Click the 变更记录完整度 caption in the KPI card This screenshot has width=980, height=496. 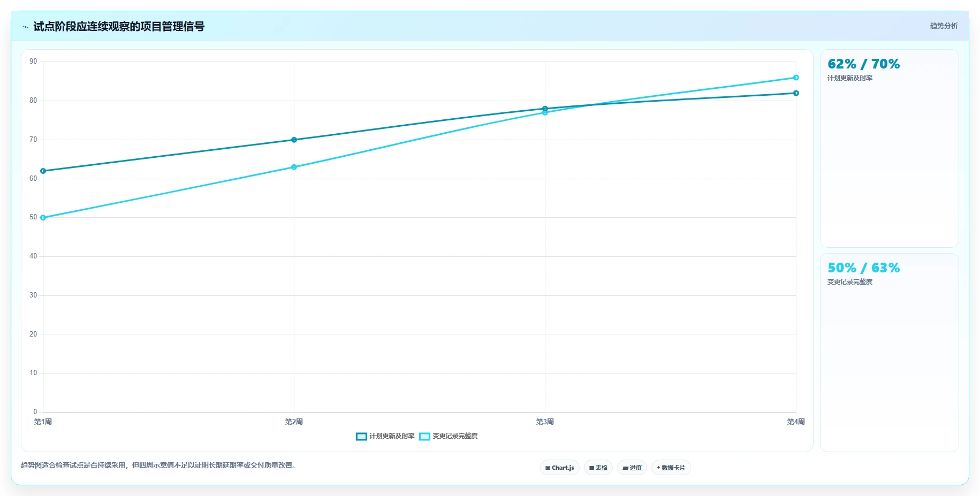click(x=850, y=282)
